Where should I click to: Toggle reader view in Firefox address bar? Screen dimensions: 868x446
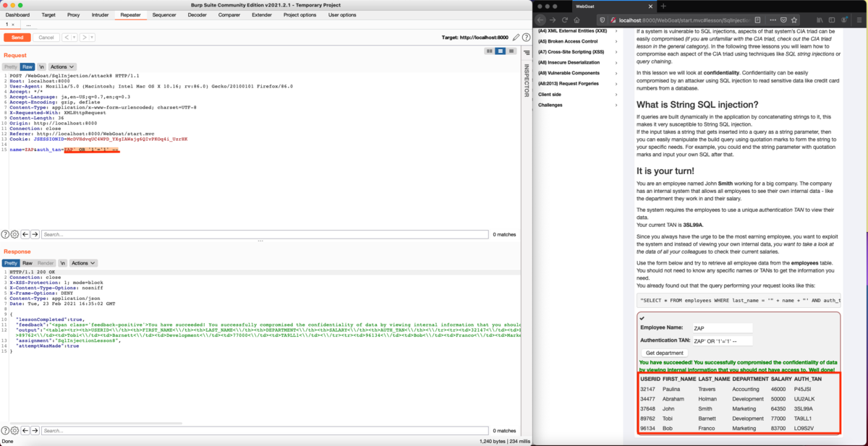757,20
